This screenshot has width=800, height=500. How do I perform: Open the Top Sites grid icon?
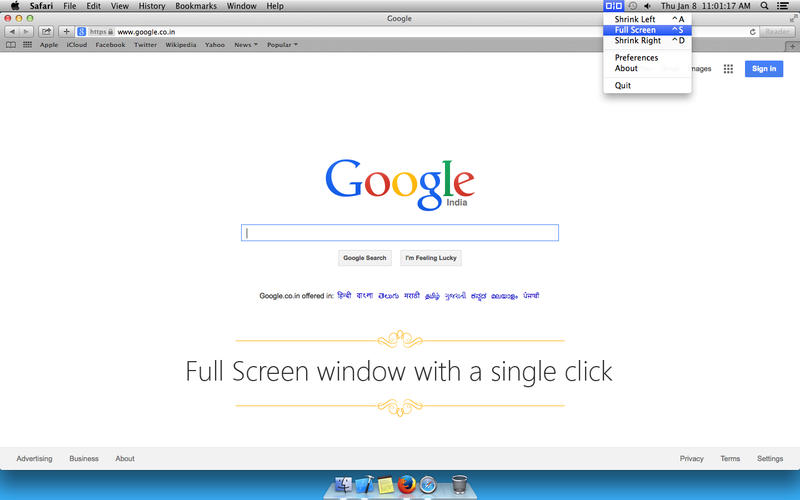[28, 45]
